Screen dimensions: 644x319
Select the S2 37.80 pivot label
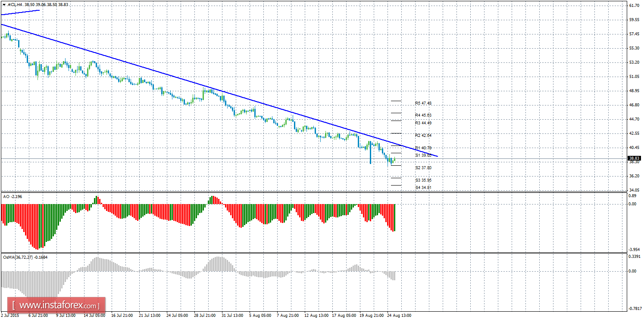423,168
